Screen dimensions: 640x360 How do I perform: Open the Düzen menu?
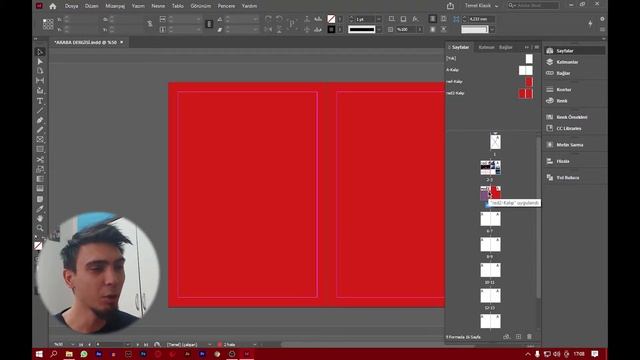click(x=92, y=6)
